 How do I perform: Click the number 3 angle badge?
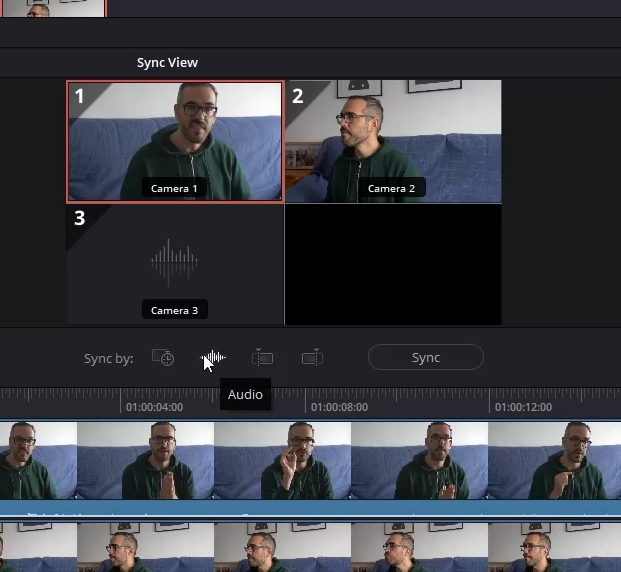79,217
